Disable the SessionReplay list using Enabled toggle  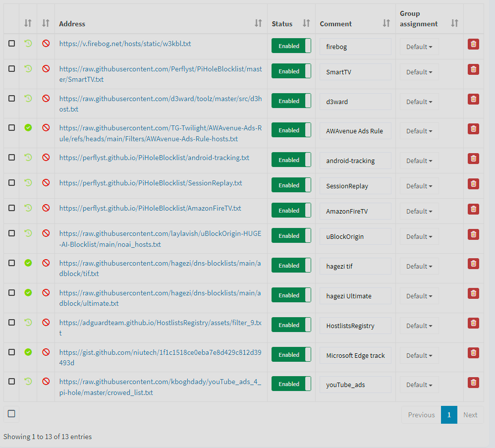(x=291, y=185)
